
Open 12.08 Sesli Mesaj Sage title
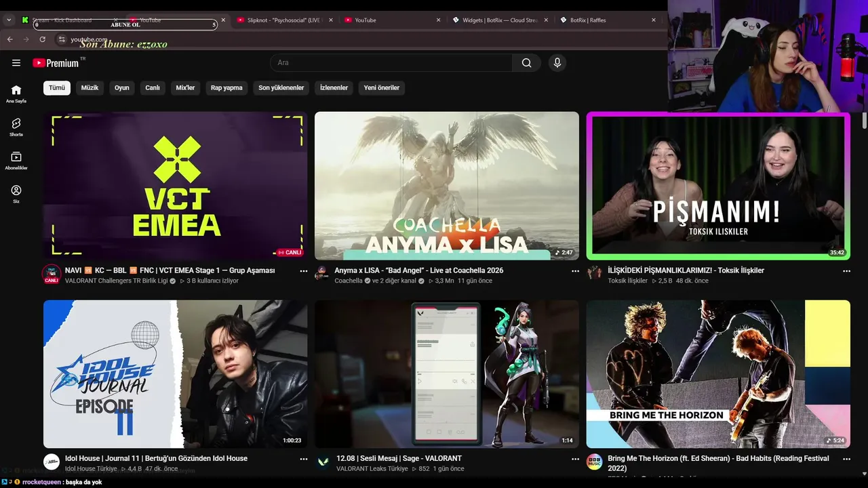[398, 459]
